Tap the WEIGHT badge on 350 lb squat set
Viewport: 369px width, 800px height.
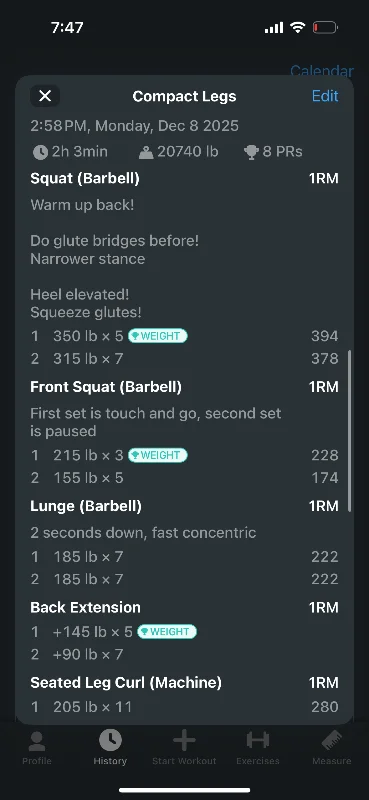[x=158, y=336]
